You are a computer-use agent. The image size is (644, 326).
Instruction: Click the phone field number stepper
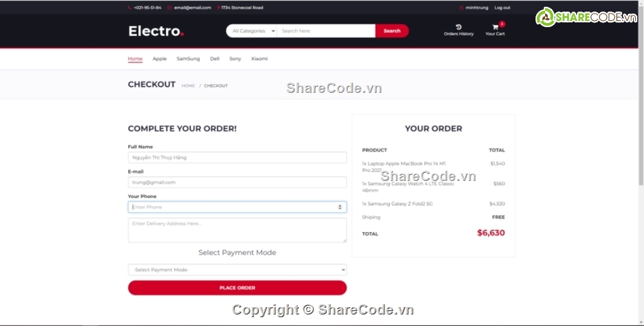[x=340, y=207]
